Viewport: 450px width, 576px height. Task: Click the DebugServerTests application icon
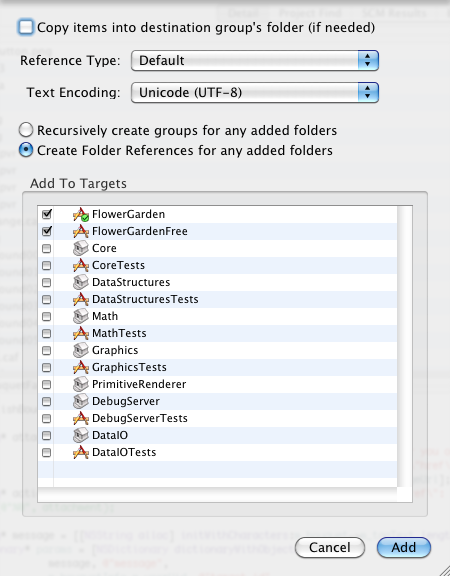coord(81,418)
